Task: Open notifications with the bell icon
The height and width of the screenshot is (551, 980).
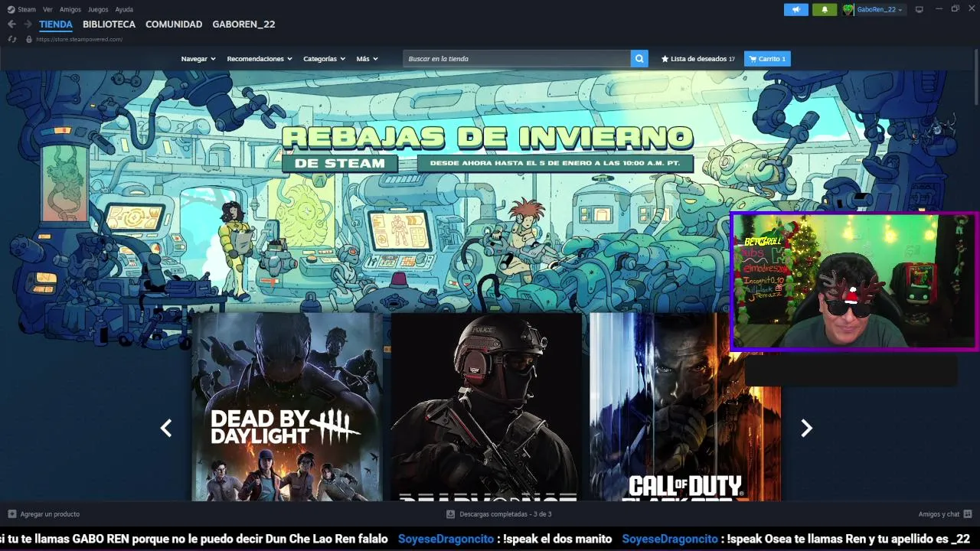Action: coord(825,9)
